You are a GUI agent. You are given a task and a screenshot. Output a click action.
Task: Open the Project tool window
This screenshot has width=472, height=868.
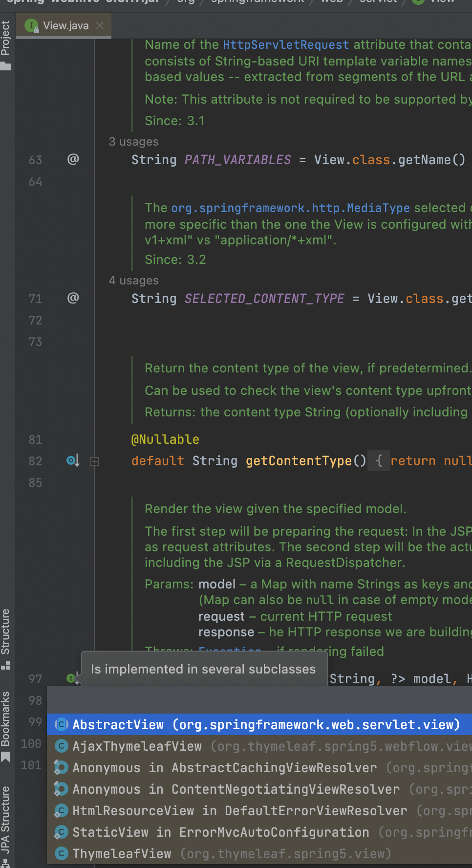pyautogui.click(x=6, y=45)
